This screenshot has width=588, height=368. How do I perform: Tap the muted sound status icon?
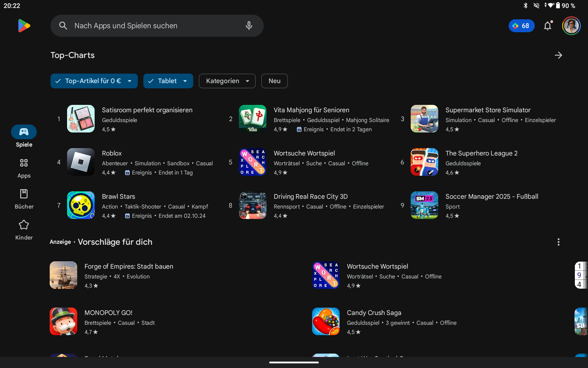[x=536, y=6]
